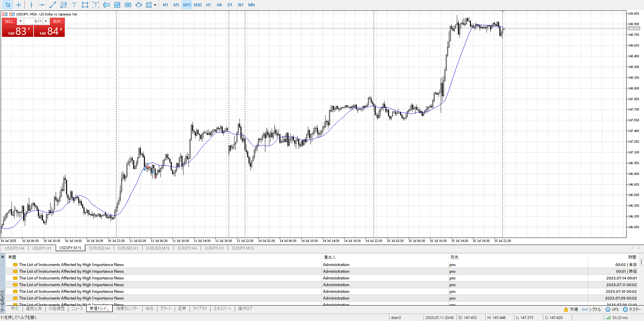The image size is (644, 321).
Task: Toggle the cursor selection mode
Action: coord(8,5)
